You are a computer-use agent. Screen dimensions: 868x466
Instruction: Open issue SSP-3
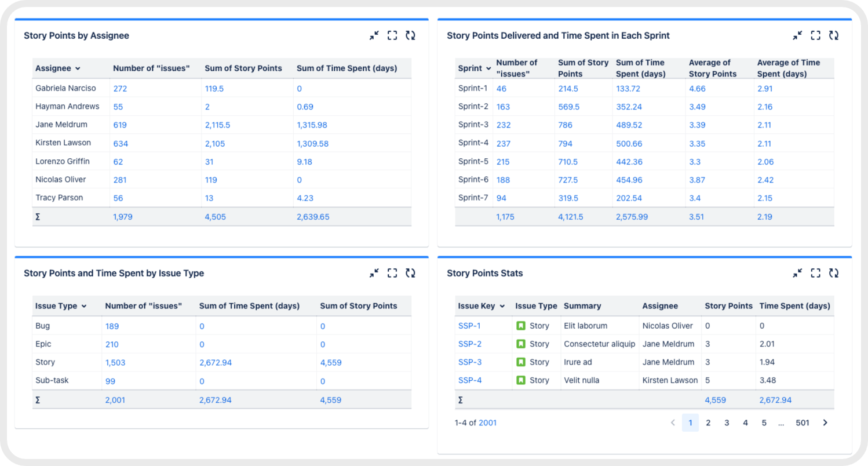click(x=470, y=362)
